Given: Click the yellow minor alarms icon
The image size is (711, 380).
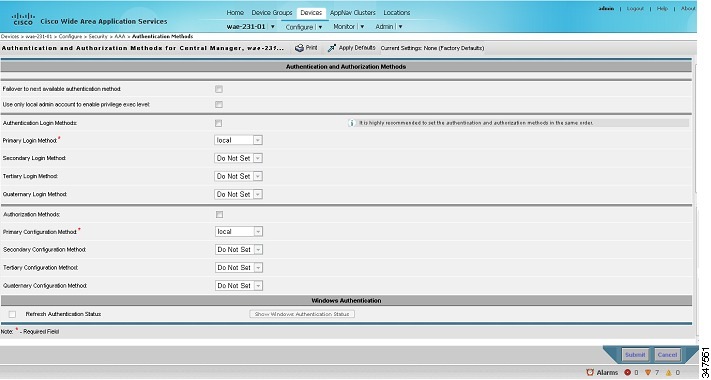Looking at the screenshot, I should pos(668,372).
